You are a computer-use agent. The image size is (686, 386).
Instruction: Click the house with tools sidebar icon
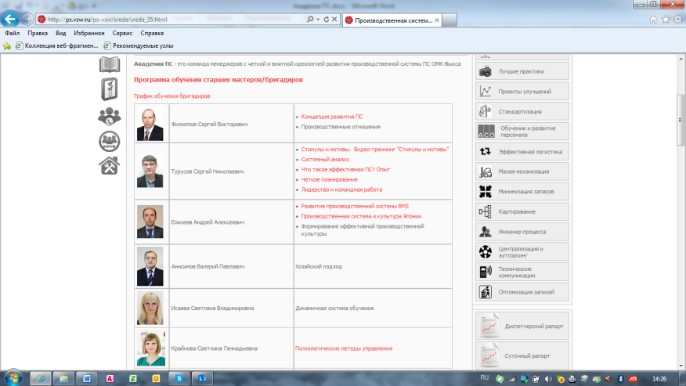point(109,166)
